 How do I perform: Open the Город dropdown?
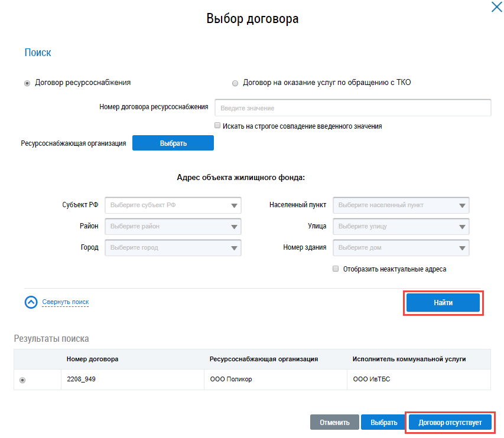pos(173,248)
